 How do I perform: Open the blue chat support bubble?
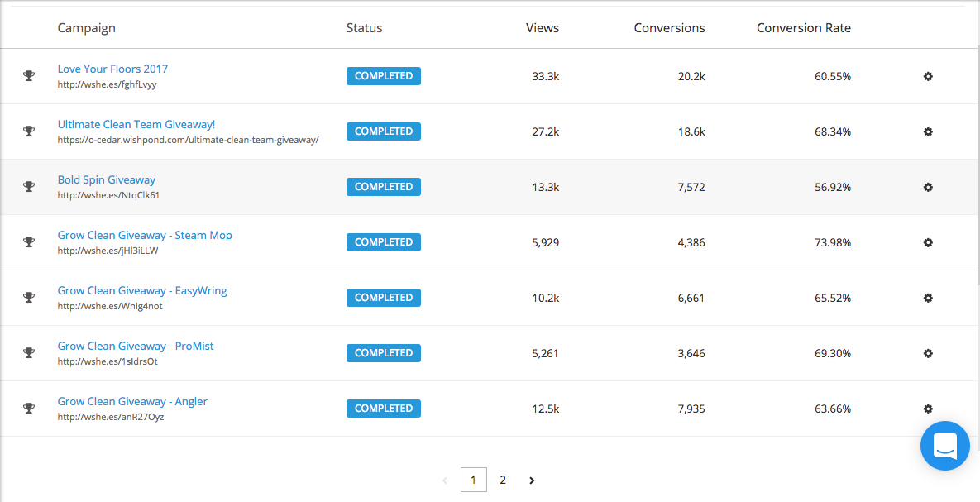945,446
